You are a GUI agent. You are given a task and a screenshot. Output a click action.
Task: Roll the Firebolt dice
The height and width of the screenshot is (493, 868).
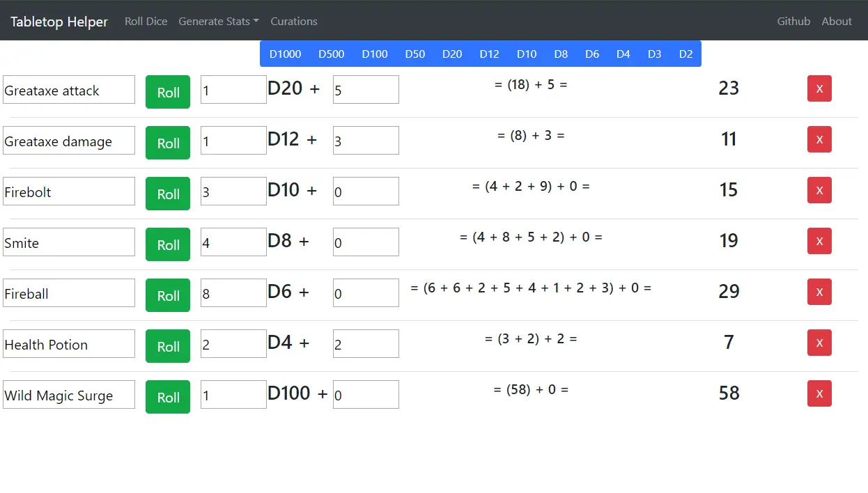click(168, 194)
